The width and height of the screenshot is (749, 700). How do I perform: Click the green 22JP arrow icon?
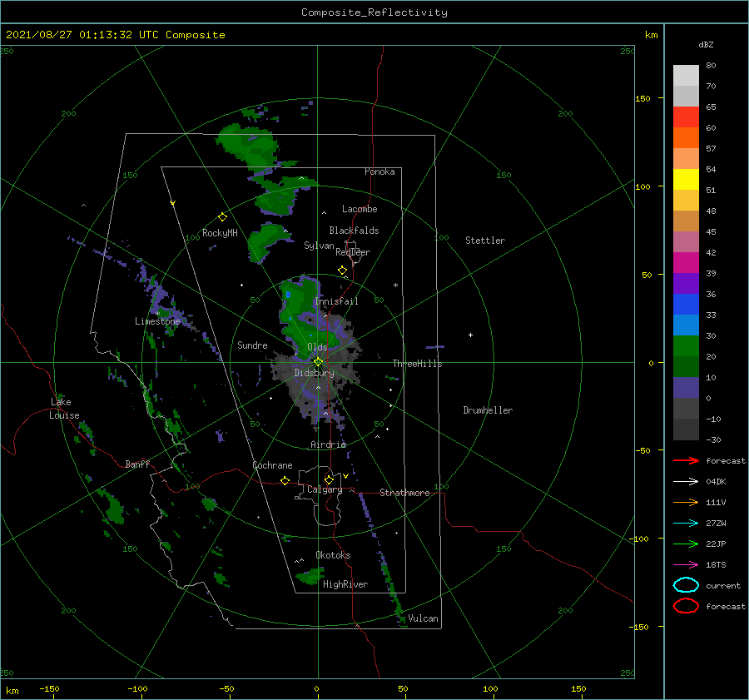(x=686, y=544)
